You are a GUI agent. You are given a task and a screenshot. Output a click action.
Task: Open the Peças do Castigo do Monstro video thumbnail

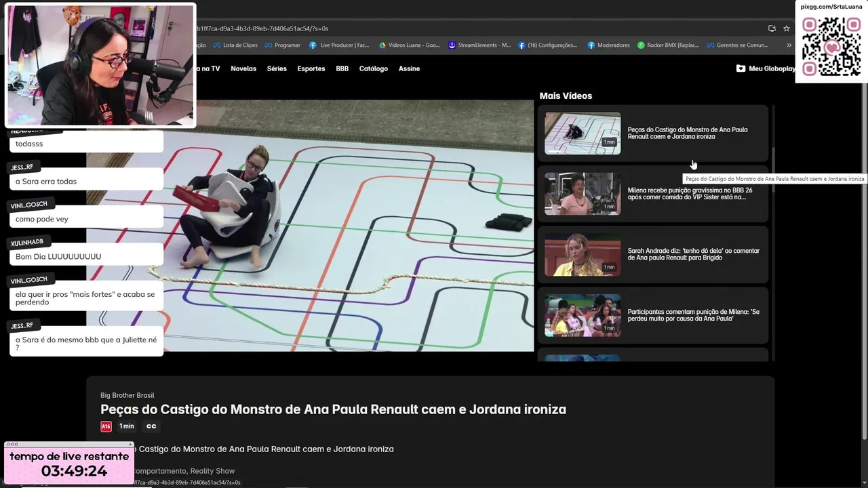pos(583,133)
